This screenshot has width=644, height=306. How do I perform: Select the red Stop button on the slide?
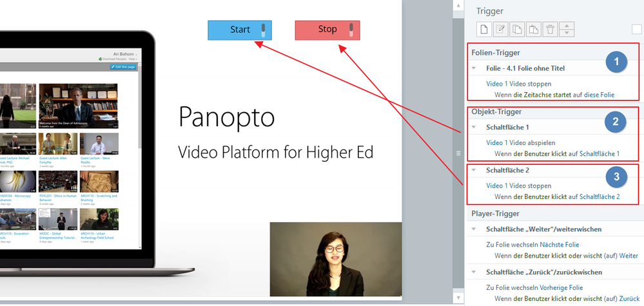click(327, 30)
